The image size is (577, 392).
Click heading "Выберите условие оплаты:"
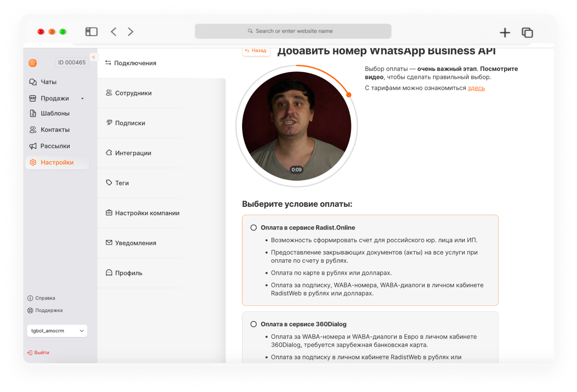297,204
